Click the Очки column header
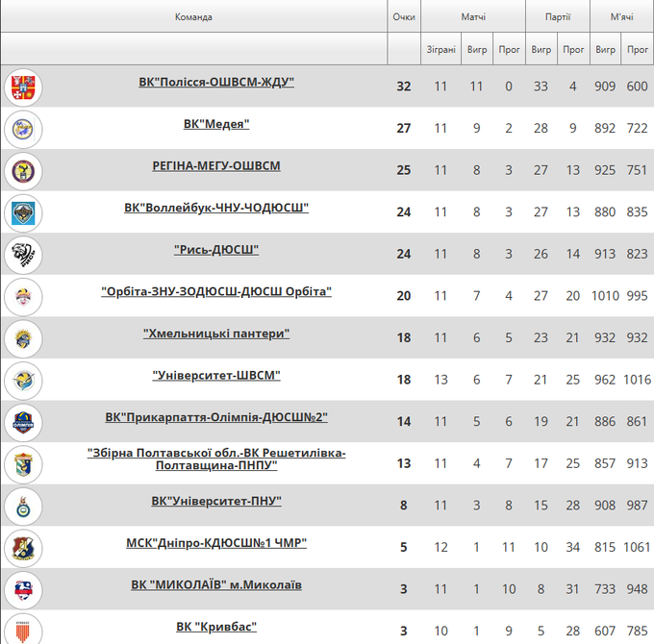This screenshot has width=654, height=644. (404, 17)
